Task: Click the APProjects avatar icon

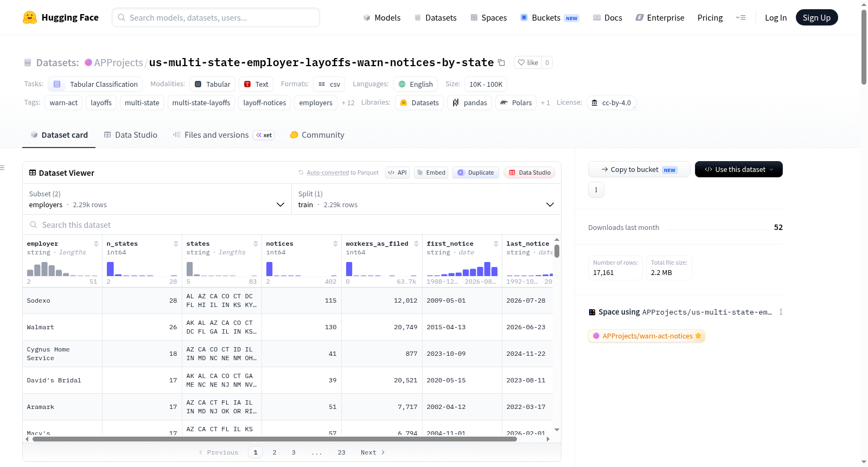Action: (x=88, y=63)
